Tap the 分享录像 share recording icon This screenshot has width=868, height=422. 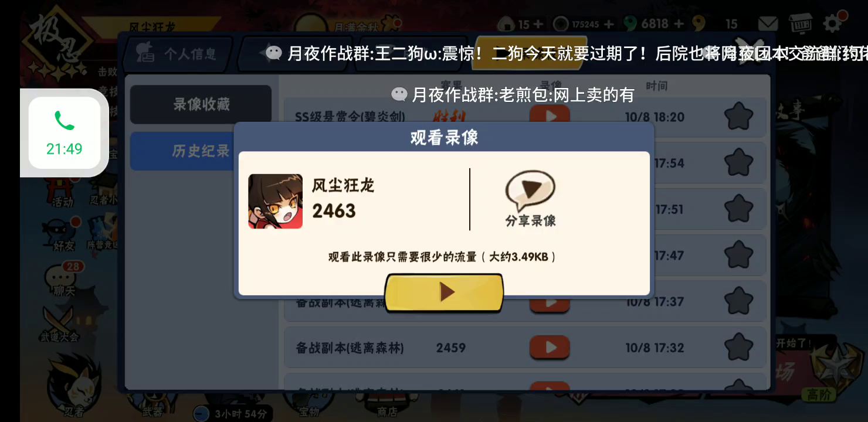[x=530, y=199]
